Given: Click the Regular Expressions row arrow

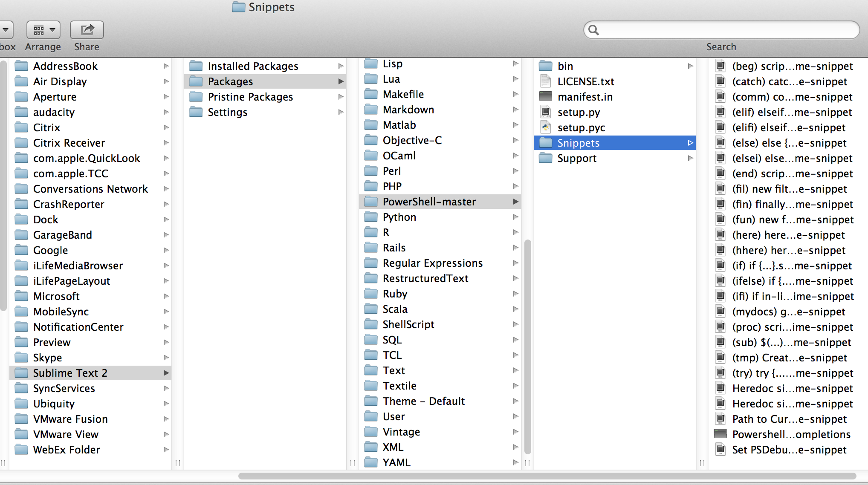Looking at the screenshot, I should (x=516, y=263).
